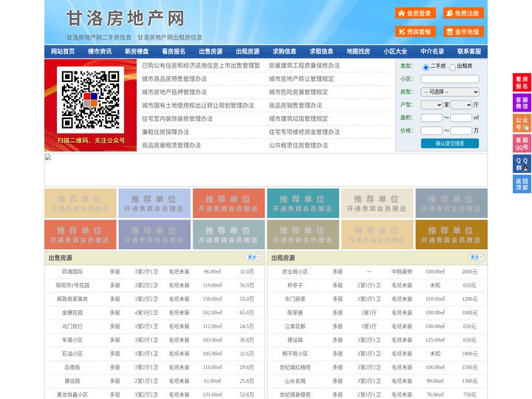Open the 四海国际 sale listing
Image resolution: width=532 pixels, height=399 pixels.
coord(72,272)
